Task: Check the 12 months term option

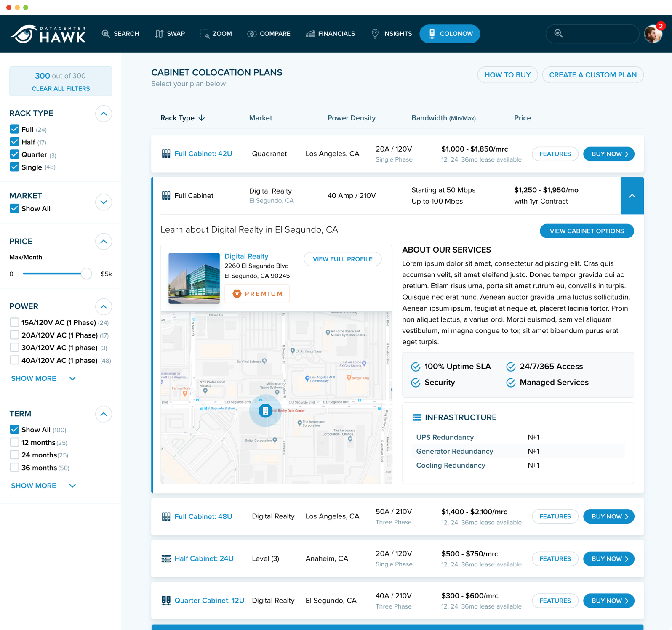Action: click(x=14, y=442)
